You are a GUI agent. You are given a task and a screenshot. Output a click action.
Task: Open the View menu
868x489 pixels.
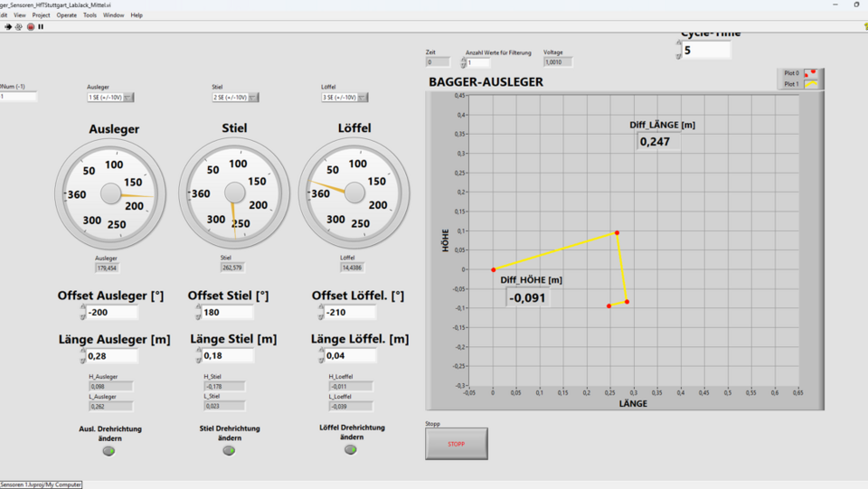pos(19,15)
